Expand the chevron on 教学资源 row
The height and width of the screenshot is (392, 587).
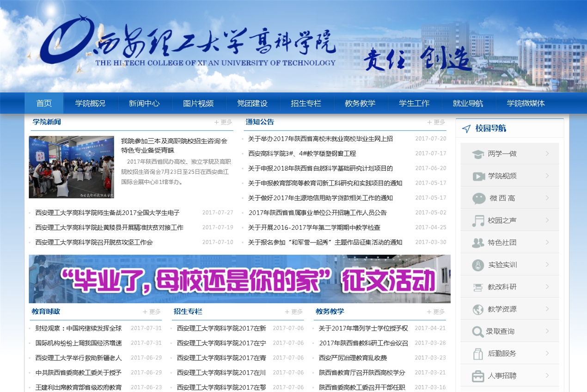click(x=547, y=309)
